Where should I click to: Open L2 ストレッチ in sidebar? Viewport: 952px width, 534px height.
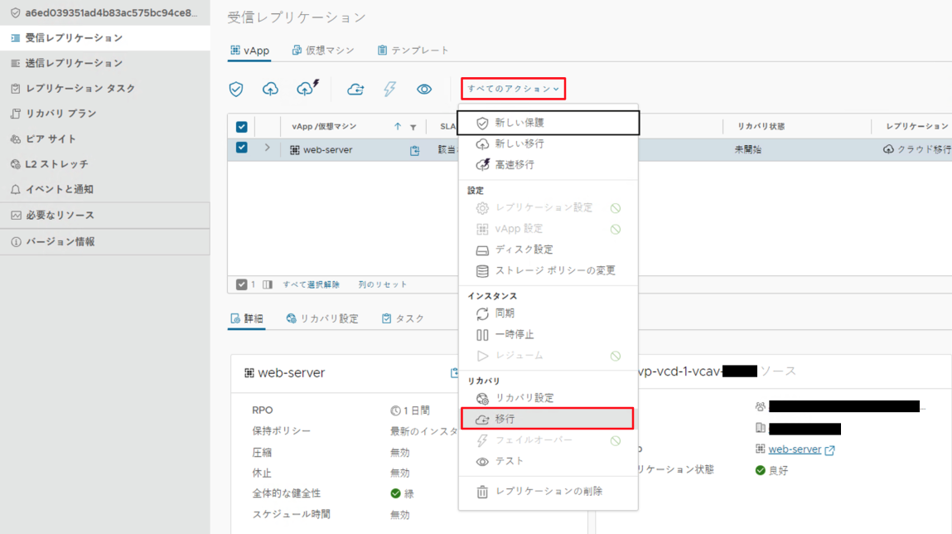(x=105, y=164)
